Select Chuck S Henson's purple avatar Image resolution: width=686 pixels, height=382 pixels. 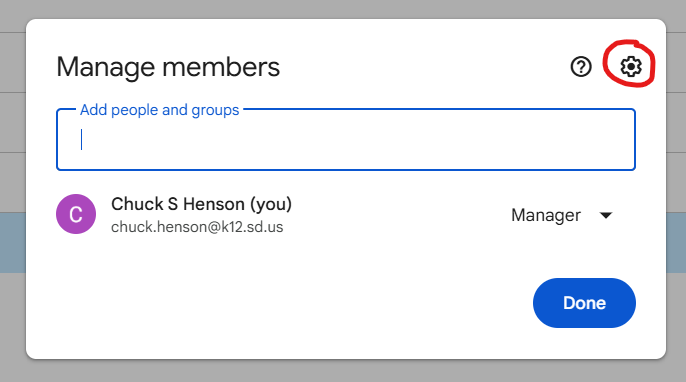tap(76, 214)
